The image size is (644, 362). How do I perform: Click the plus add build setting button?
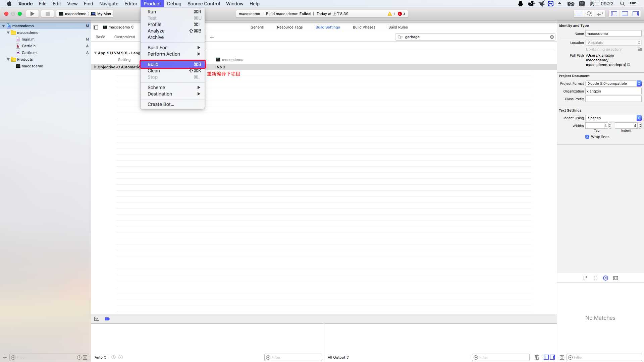[x=212, y=37]
